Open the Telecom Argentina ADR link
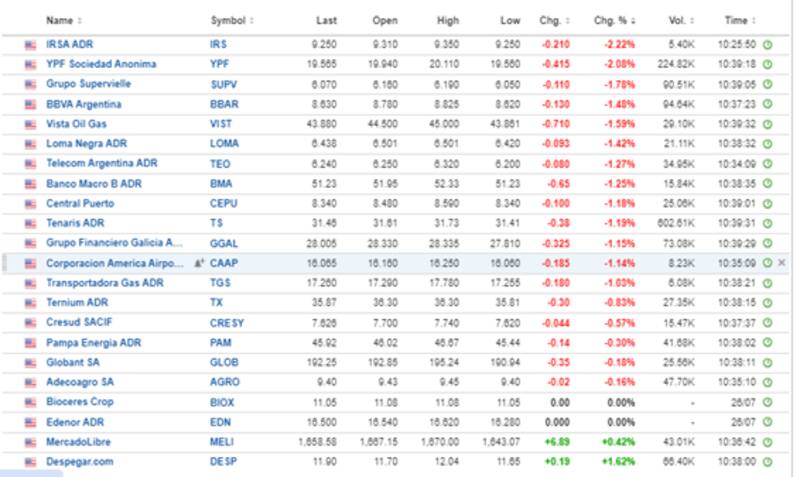 pyautogui.click(x=102, y=164)
